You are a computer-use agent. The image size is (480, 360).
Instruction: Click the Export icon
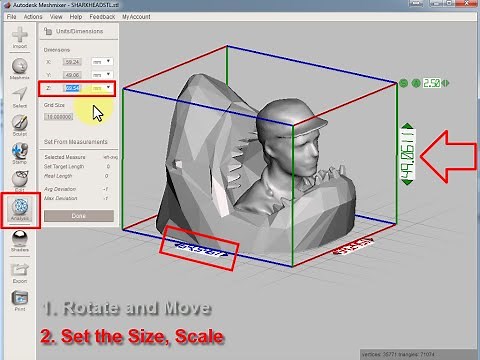(x=20, y=273)
